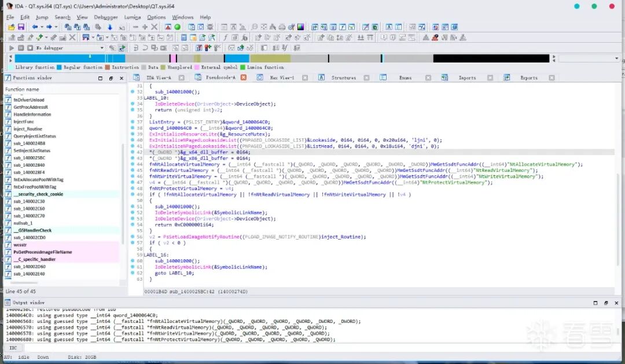The image size is (625, 364).
Task: Click the open file folder icon
Action: 12,27
